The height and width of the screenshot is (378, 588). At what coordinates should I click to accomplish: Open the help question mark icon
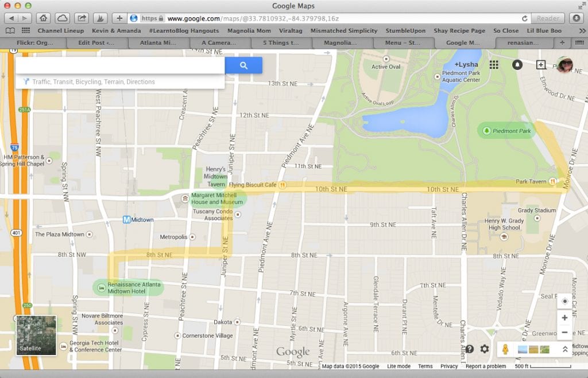[x=470, y=349]
